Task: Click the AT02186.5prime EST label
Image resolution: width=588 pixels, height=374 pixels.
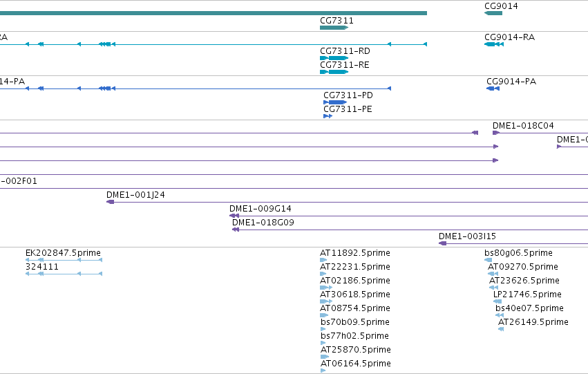Action: click(354, 281)
